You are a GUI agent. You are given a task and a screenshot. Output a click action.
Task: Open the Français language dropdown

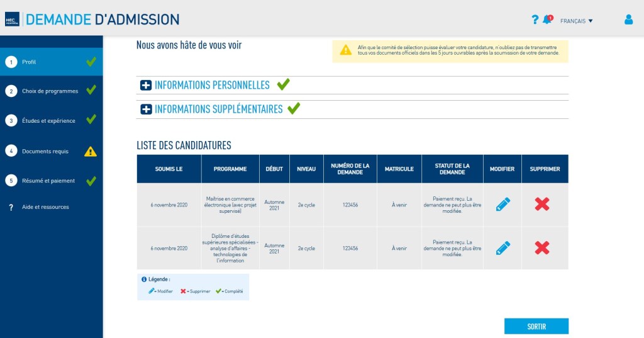pyautogui.click(x=576, y=21)
